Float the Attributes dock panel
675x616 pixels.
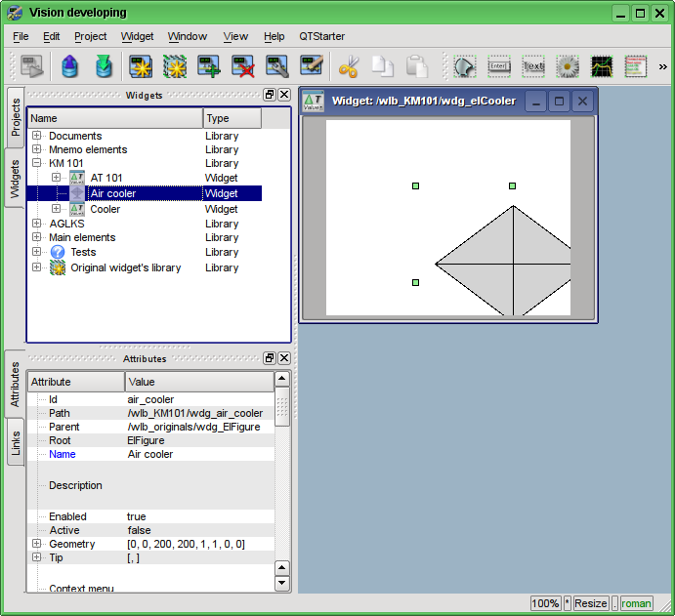coord(270,358)
